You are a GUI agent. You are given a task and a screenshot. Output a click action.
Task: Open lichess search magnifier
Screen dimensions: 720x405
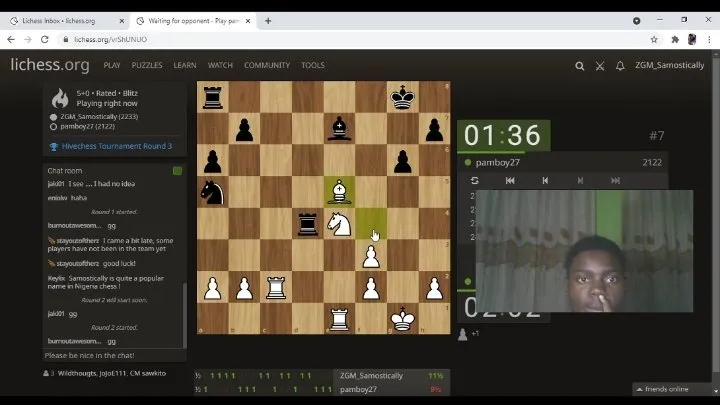[x=579, y=66]
